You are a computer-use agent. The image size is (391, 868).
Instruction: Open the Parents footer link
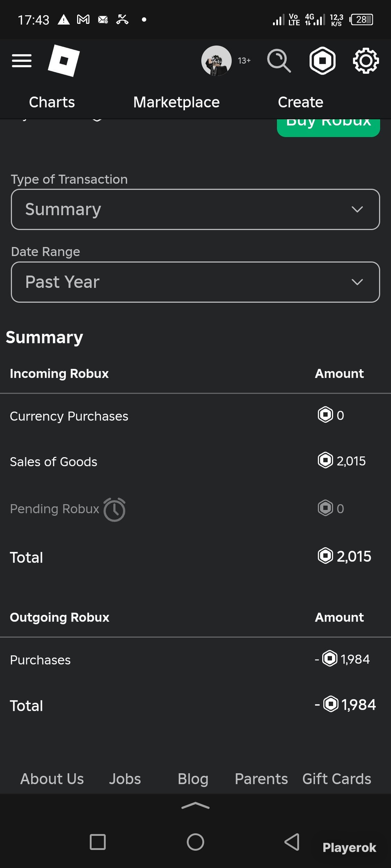point(261,779)
